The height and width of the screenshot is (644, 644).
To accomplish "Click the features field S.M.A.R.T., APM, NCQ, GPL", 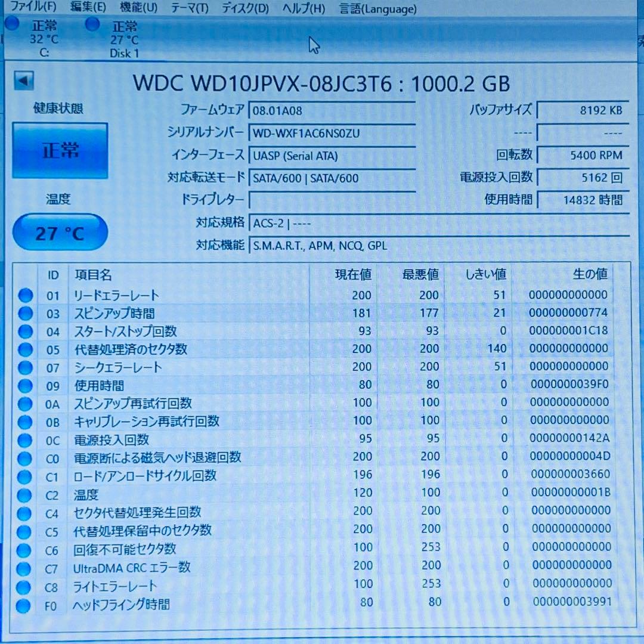I will point(439,245).
